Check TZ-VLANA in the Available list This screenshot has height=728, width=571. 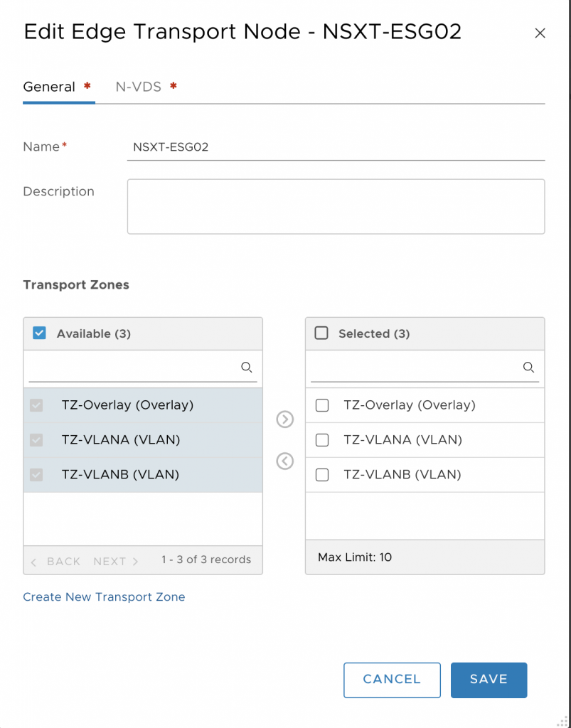[x=36, y=439]
